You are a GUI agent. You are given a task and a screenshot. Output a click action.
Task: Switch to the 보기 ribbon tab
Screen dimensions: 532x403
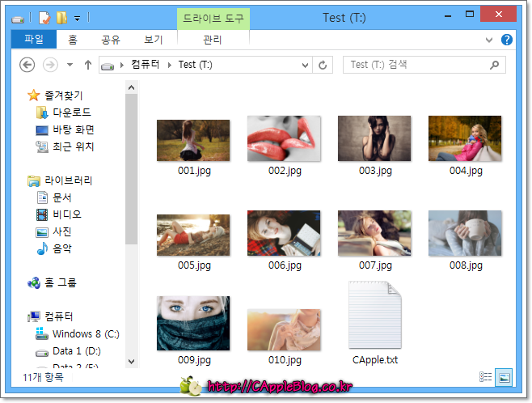tap(154, 40)
